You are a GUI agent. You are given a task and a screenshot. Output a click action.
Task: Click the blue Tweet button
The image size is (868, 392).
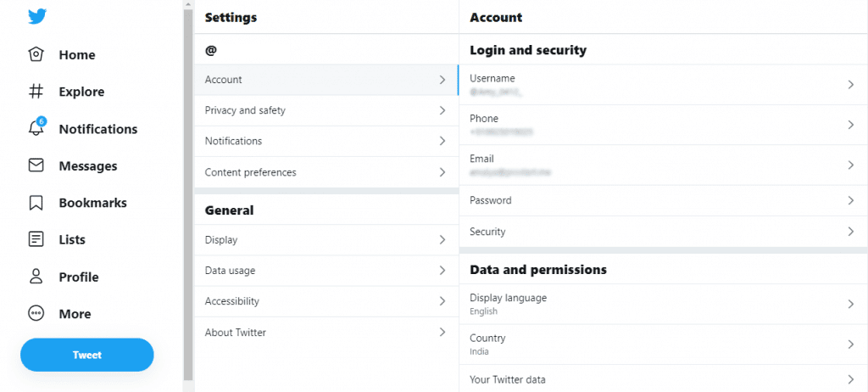(x=87, y=355)
